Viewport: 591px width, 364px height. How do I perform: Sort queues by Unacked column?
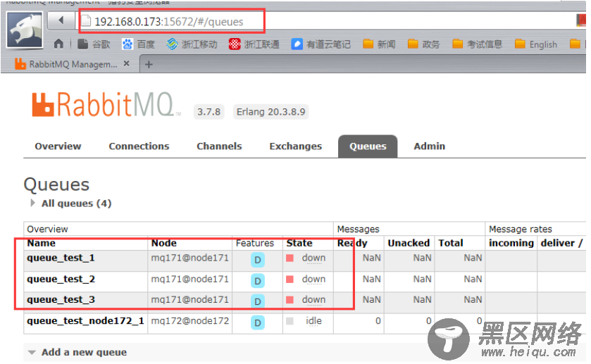(x=409, y=243)
